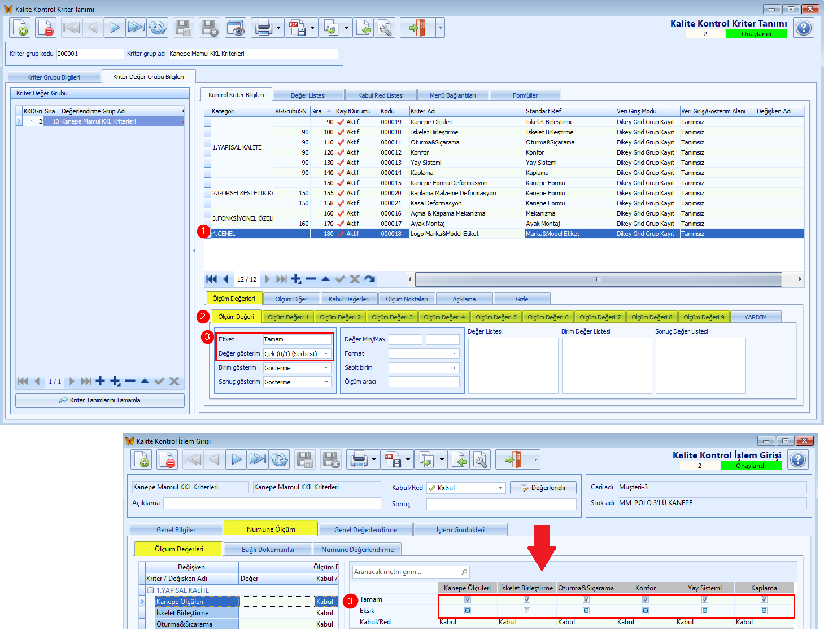
Task: Open exit button dropdown arrow in İşlem Girişi toolbar
Action: pos(535,460)
